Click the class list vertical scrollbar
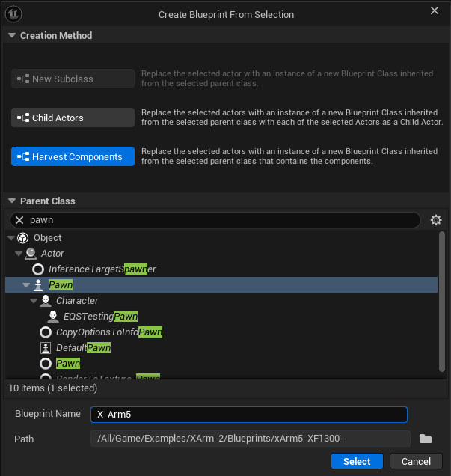The image size is (451, 476). point(442,299)
